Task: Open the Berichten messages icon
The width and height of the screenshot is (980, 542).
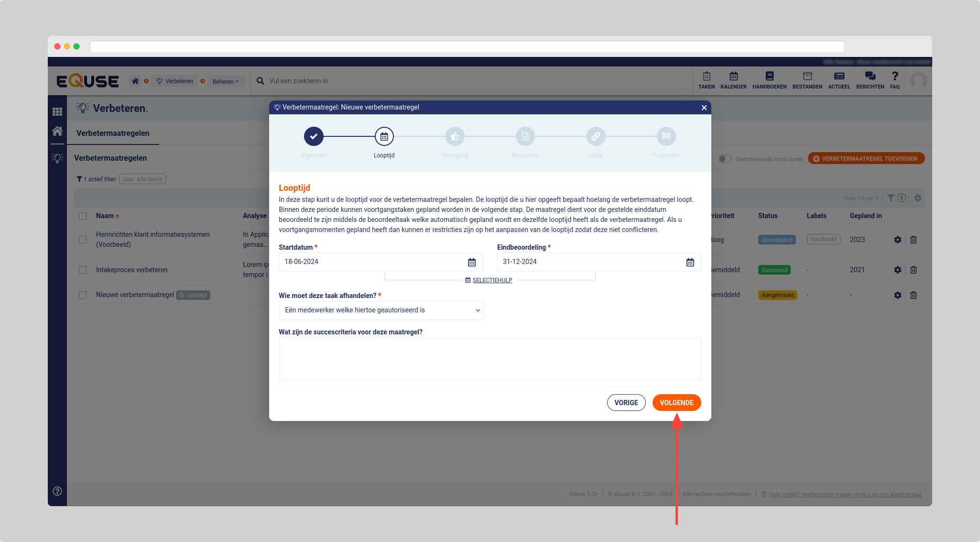Action: click(870, 80)
